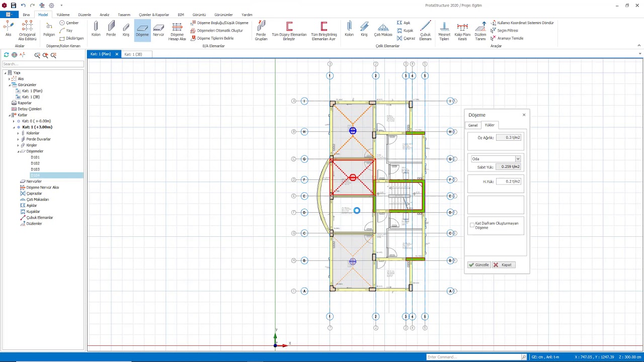Open Döşeme Hesap Aksı tool
This screenshot has height=362, width=644.
(177, 31)
